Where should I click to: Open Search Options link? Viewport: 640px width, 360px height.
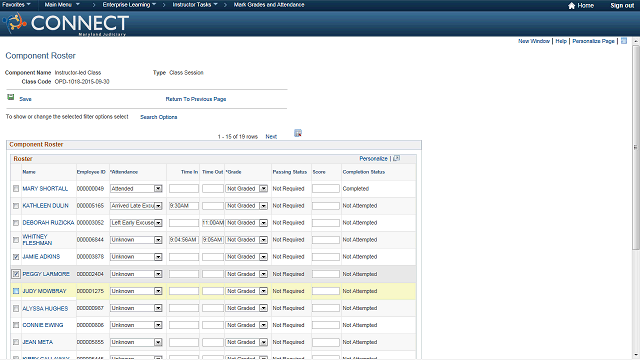point(159,117)
